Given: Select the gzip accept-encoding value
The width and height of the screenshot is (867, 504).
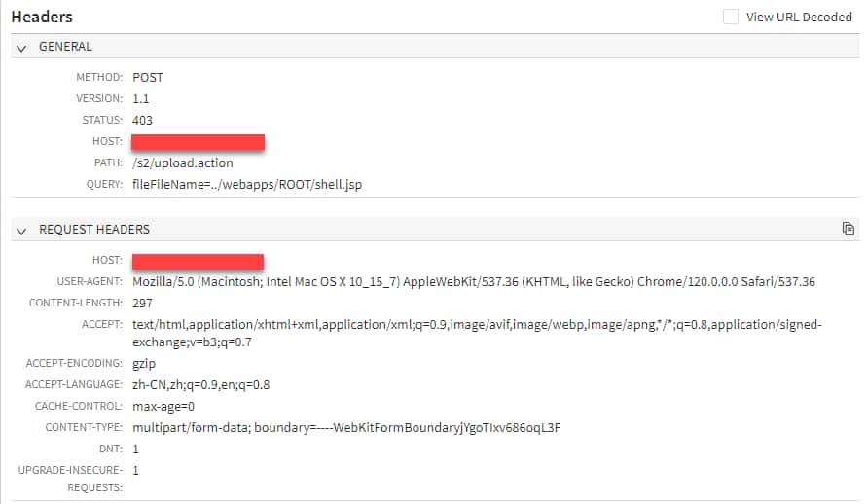Looking at the screenshot, I should pos(144,363).
